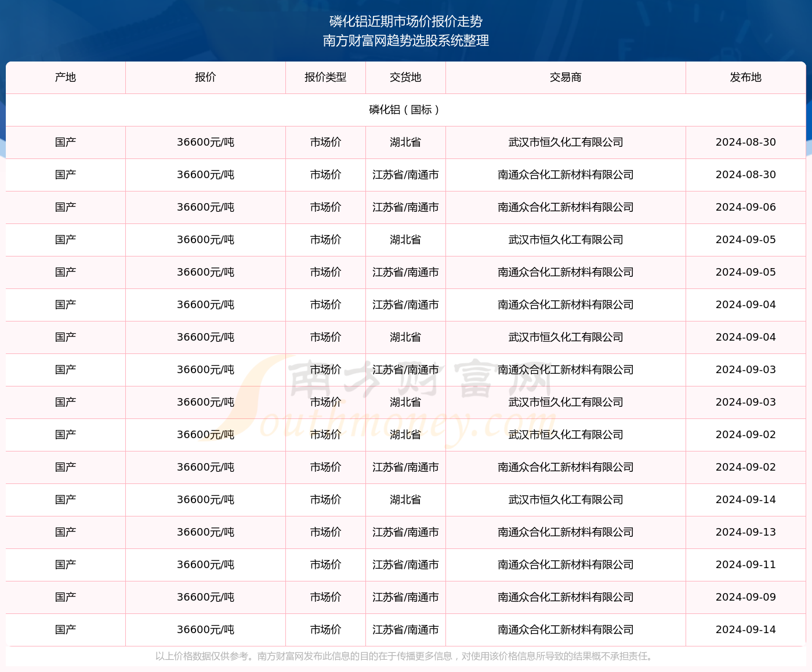Select 2024-09-02 in the 南通众合化工 row
This screenshot has height=672, width=812.
tap(745, 467)
